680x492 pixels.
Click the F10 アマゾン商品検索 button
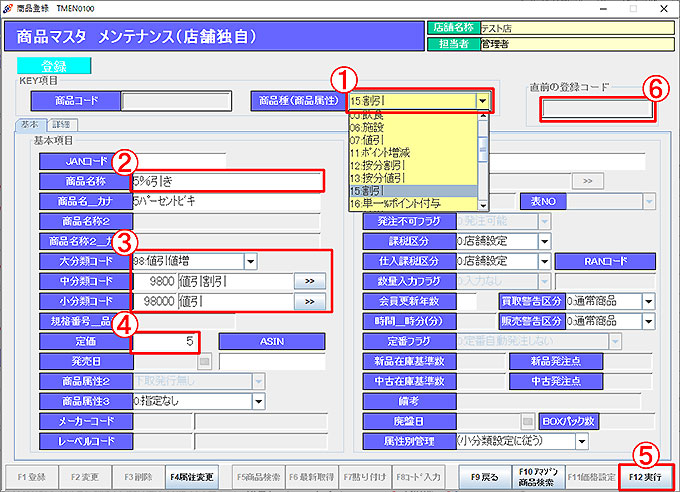click(x=538, y=477)
